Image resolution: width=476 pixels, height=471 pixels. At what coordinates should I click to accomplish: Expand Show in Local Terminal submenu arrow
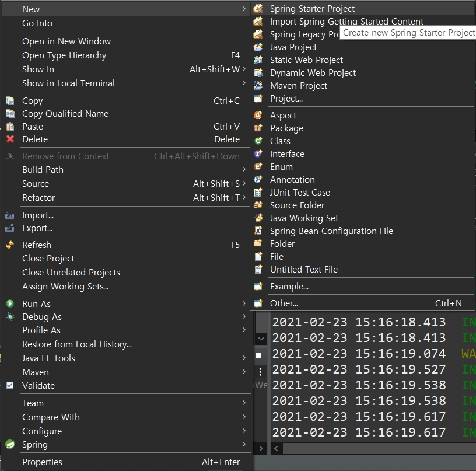click(244, 83)
